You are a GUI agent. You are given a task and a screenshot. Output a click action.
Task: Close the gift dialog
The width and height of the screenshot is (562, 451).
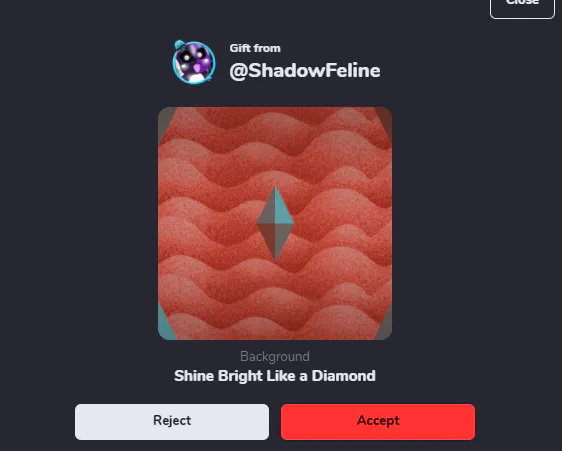522,6
